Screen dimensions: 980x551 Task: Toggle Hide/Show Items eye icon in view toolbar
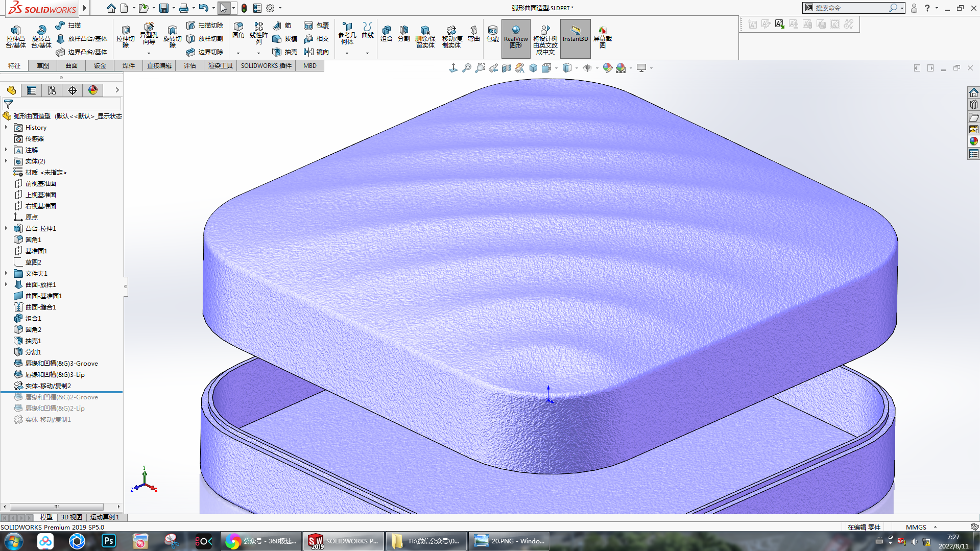tap(587, 68)
